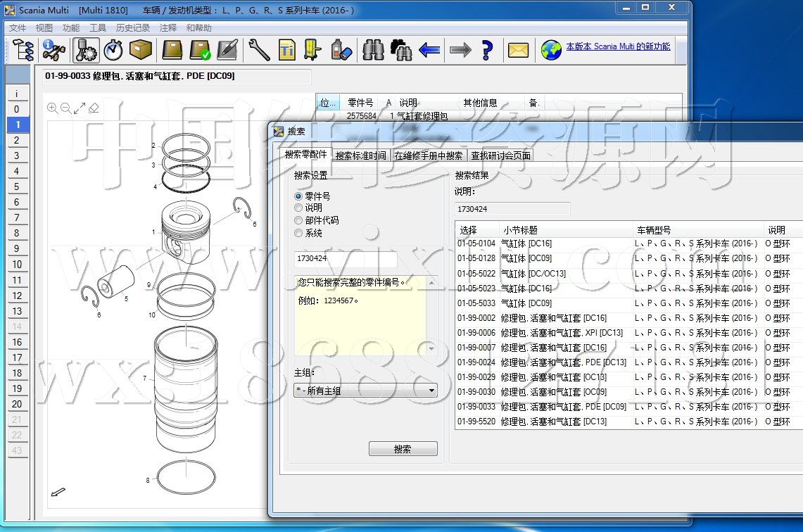Click the blue question mark help icon

point(486,50)
